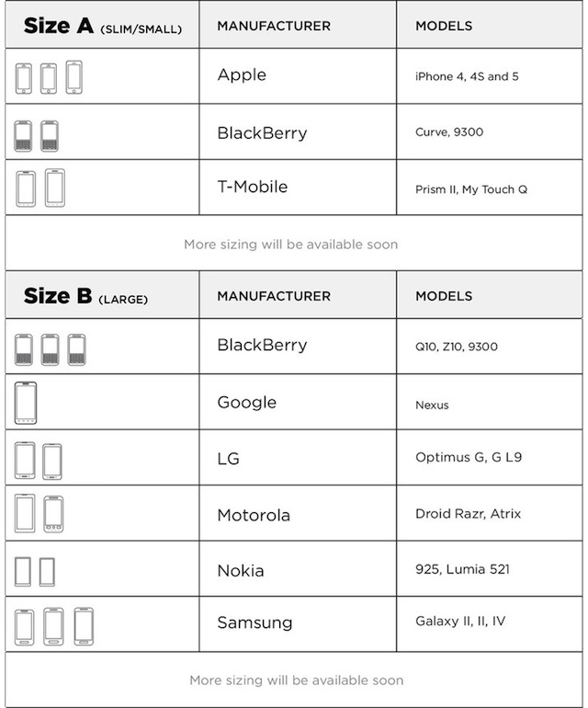Click the "iPhone 4, 4S and 5" models cell
This screenshot has height=708, width=588.
tap(467, 76)
